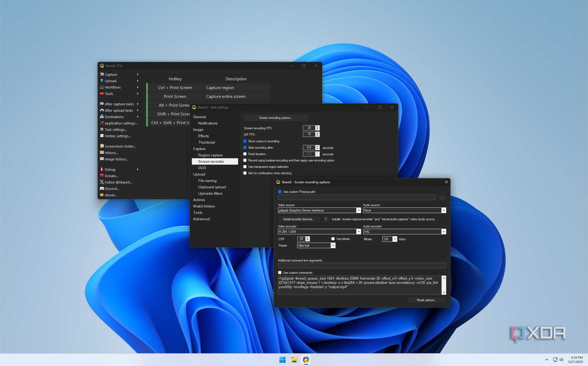Viewport: 588px width, 366px height.
Task: Open the Screenshots folder icon
Action: tap(102, 146)
